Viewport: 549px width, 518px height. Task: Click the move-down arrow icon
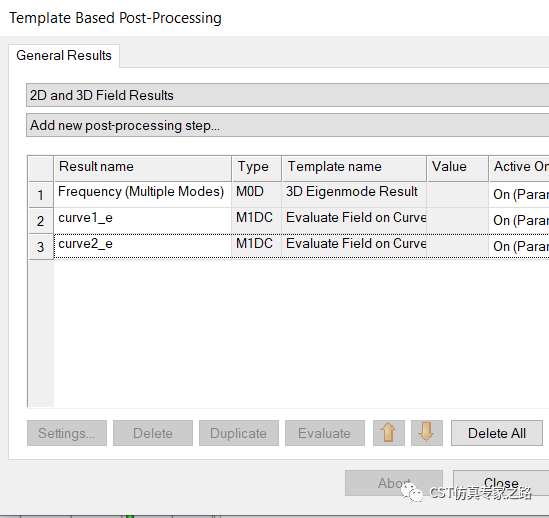click(x=427, y=433)
